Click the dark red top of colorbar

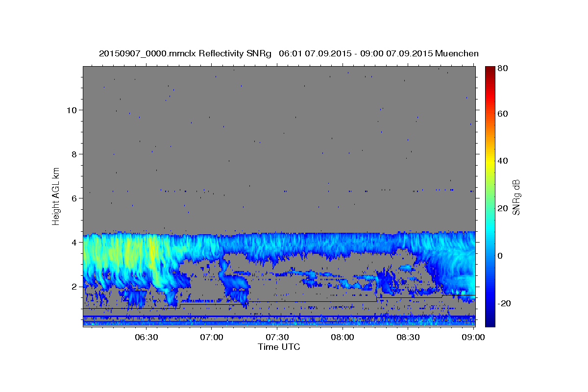pos(490,70)
